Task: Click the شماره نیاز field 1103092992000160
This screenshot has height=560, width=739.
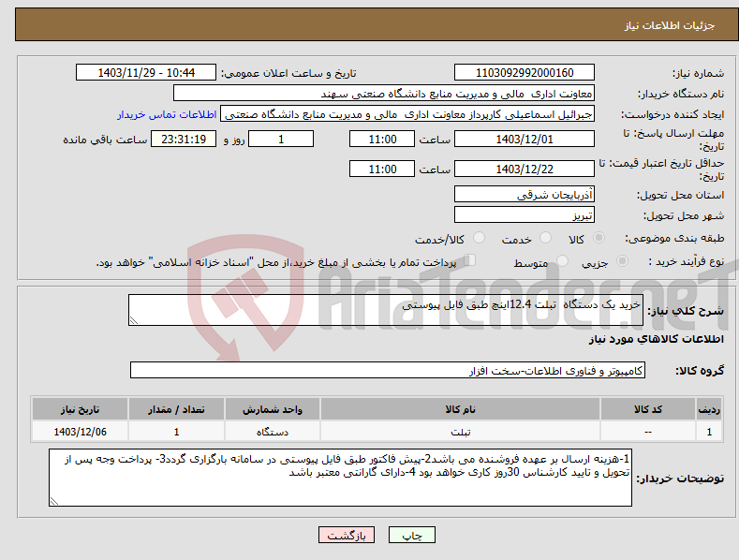Action: [x=525, y=73]
